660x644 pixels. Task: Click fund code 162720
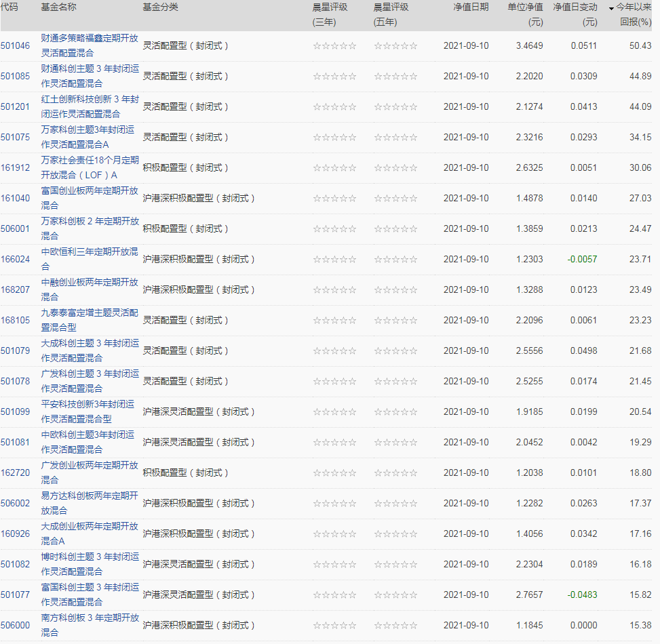coord(15,472)
